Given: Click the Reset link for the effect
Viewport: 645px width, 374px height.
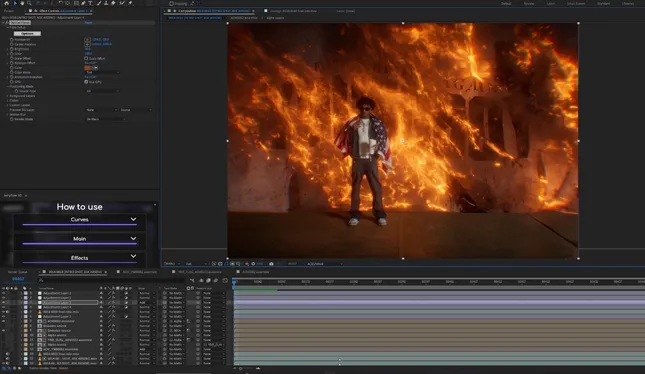Looking at the screenshot, I should coord(88,23).
